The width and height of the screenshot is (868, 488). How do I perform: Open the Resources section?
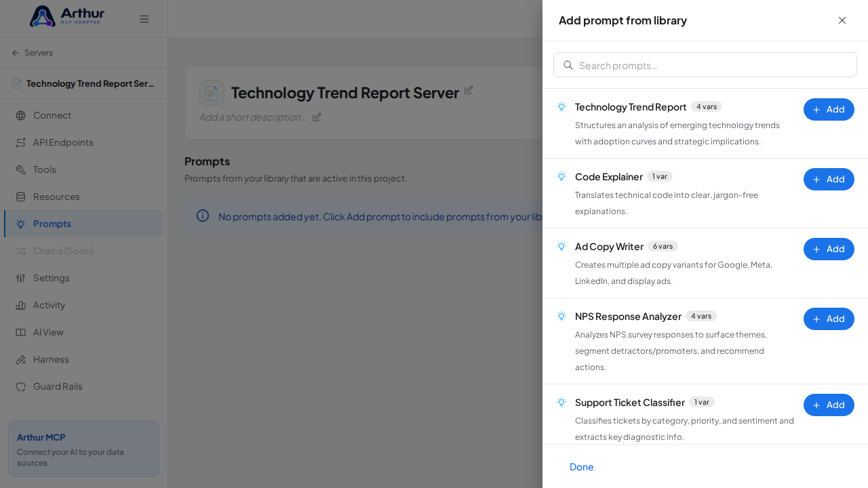pyautogui.click(x=84, y=197)
